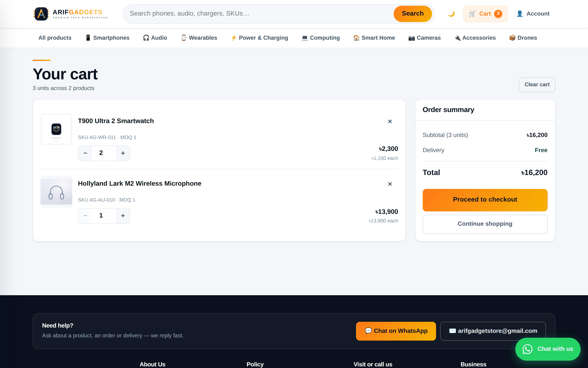Increase Hollyland Lark M2 quantity
This screenshot has height=368, width=588.
click(x=123, y=216)
